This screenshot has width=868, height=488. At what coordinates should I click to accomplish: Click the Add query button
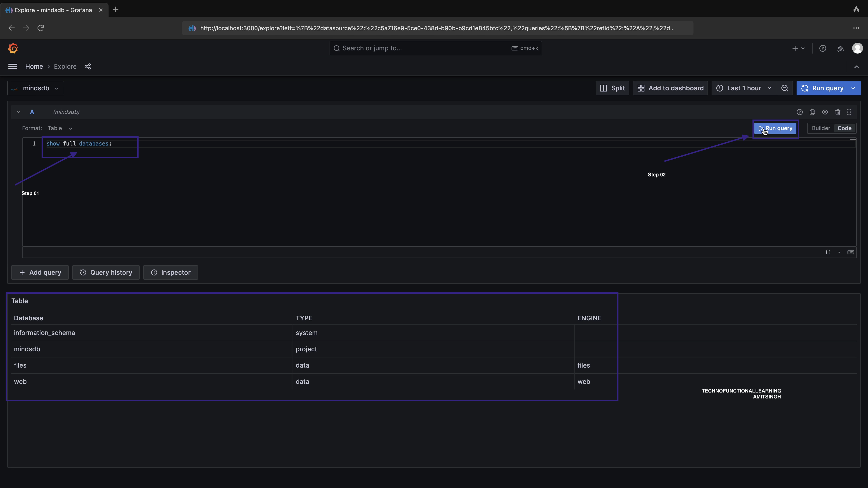coord(40,272)
